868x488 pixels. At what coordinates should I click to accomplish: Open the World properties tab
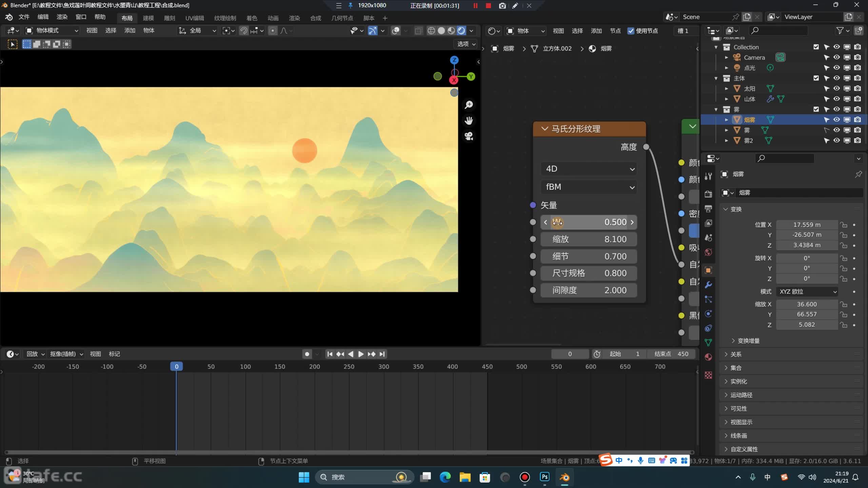coord(708,252)
